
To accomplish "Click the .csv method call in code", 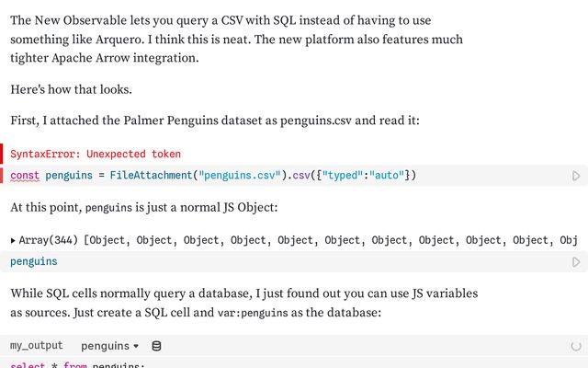I will (x=299, y=176).
